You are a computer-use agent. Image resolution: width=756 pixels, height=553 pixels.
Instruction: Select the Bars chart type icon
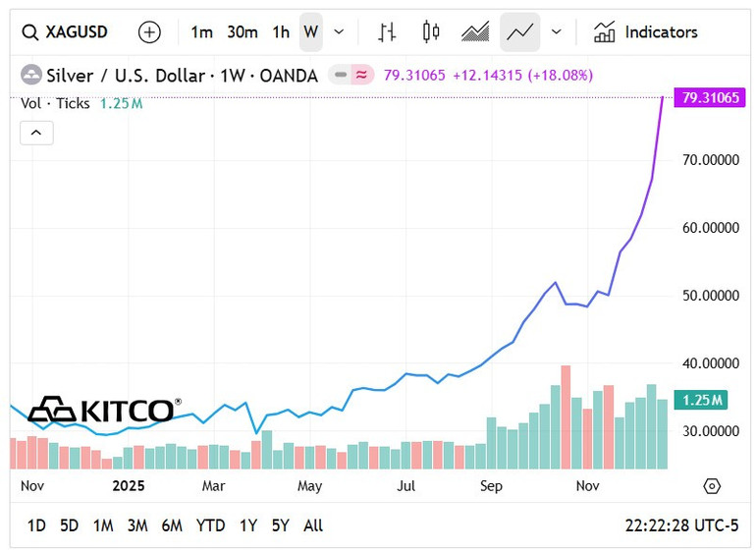tap(387, 32)
